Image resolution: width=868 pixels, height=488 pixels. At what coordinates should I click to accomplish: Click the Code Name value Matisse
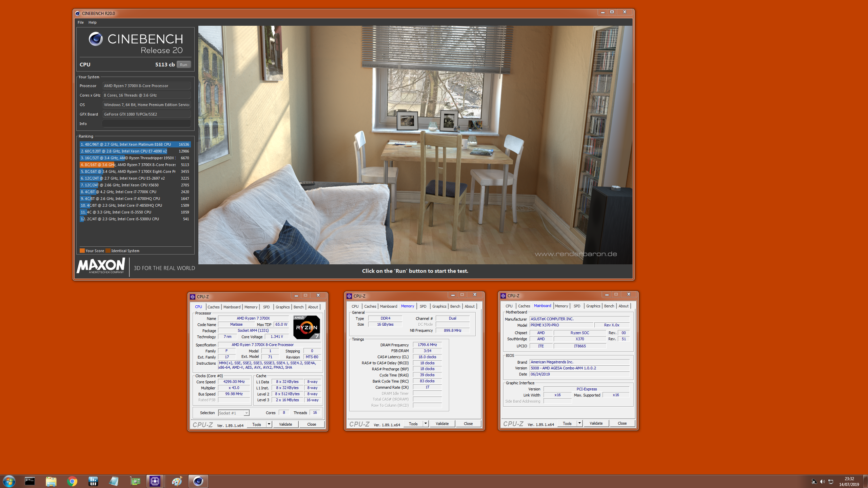pos(236,324)
